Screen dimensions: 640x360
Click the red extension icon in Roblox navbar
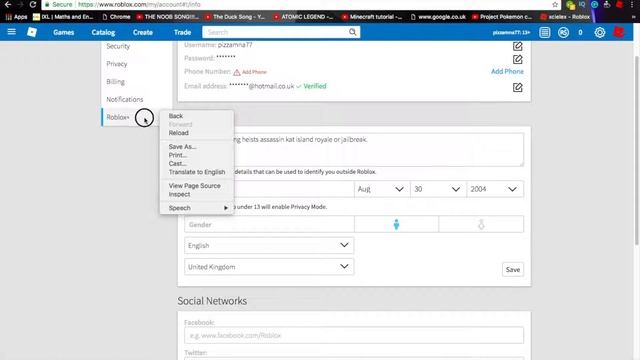click(x=619, y=32)
